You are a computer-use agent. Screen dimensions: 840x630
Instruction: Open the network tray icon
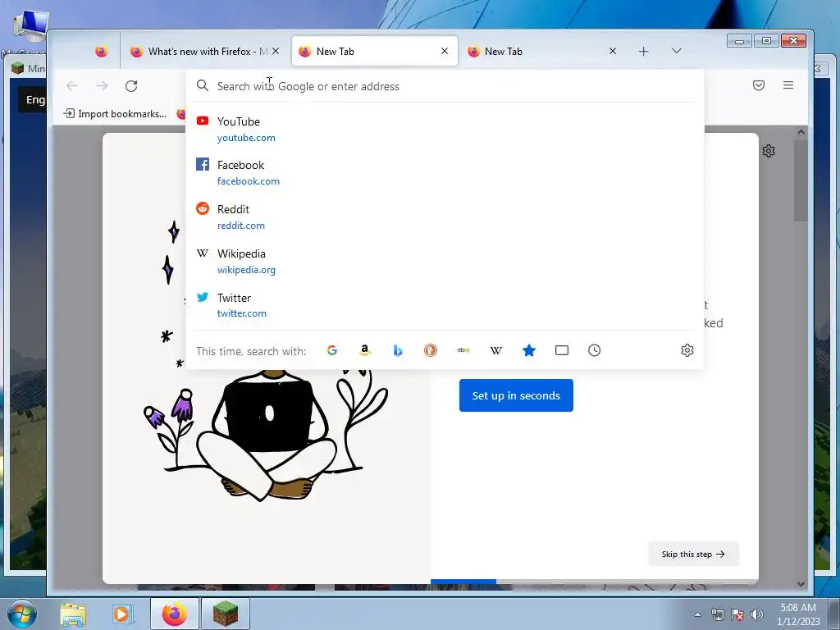(x=717, y=614)
